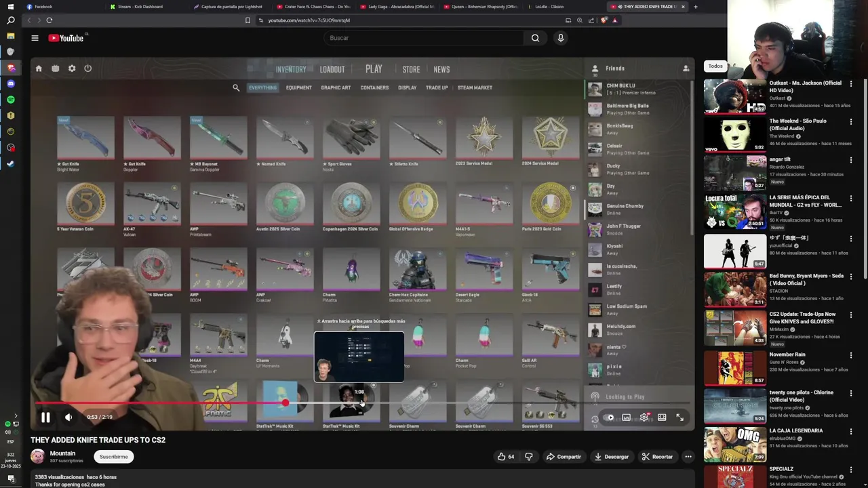Open options for twenty one pilots Chlorine

(x=851, y=394)
